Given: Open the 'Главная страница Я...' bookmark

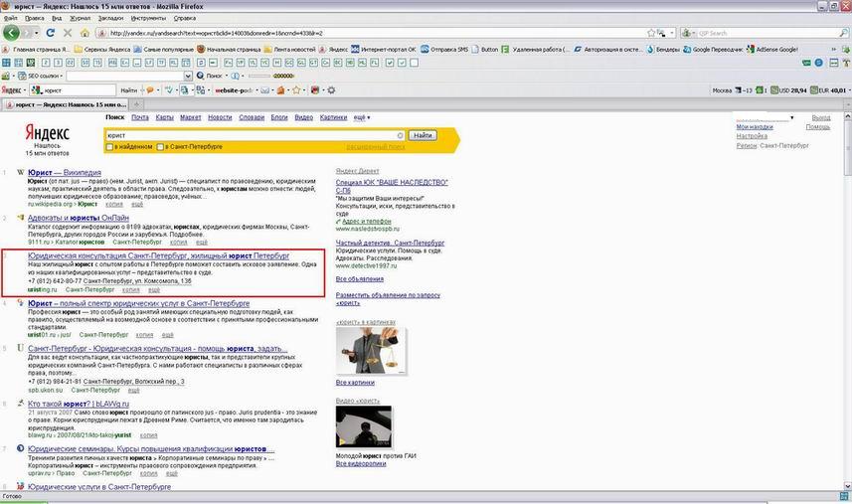Looking at the screenshot, I should tap(36, 50).
